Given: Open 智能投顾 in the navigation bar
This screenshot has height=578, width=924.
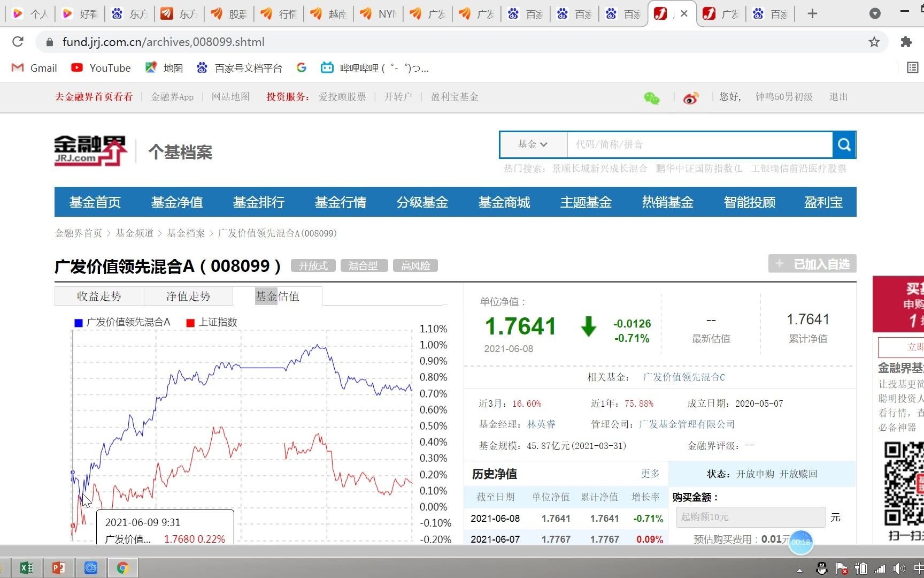Looking at the screenshot, I should tap(750, 202).
